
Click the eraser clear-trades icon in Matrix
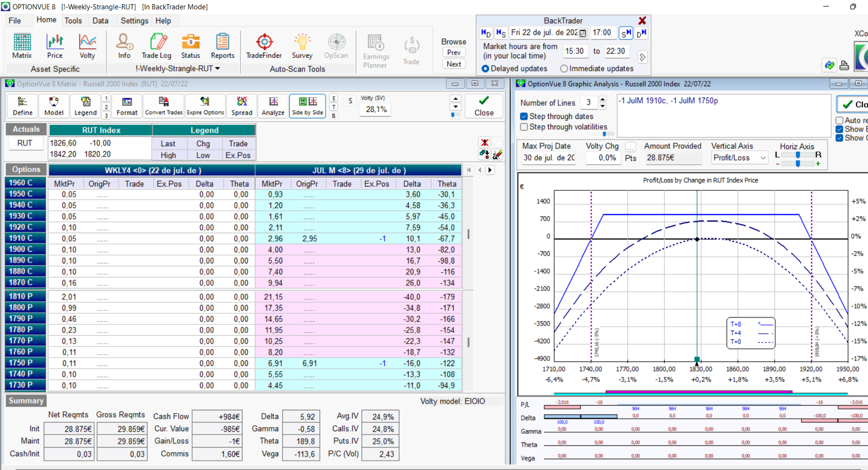pyautogui.click(x=497, y=154)
